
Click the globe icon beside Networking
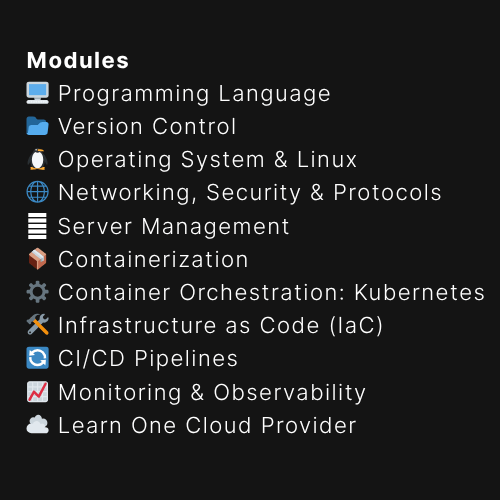38,192
